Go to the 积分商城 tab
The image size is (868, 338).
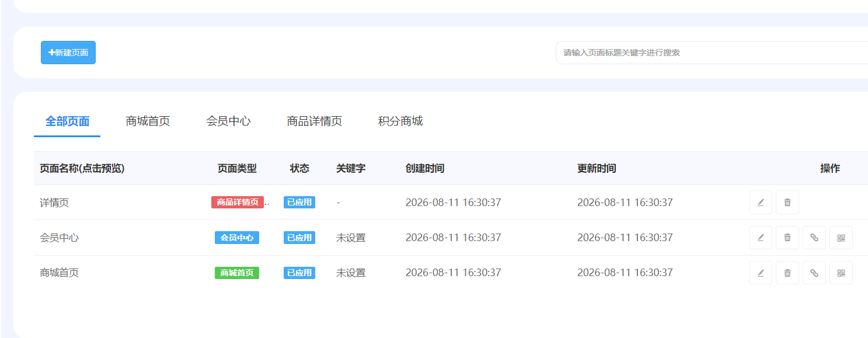pyautogui.click(x=400, y=121)
